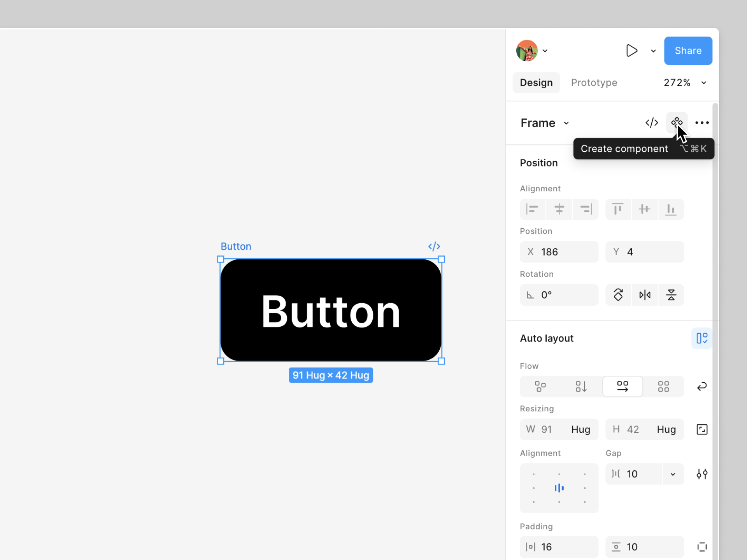Open Dev Mode code icon in Frame header
This screenshot has width=747, height=560.
coord(651,123)
